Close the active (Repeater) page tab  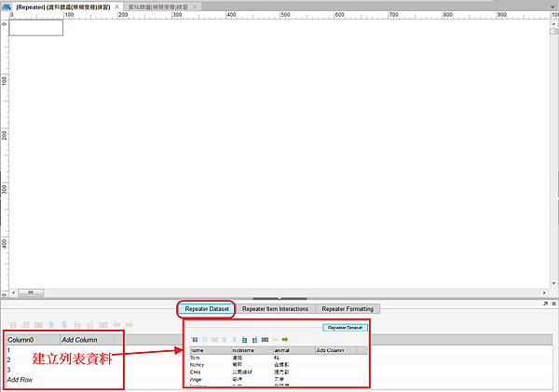click(x=117, y=7)
